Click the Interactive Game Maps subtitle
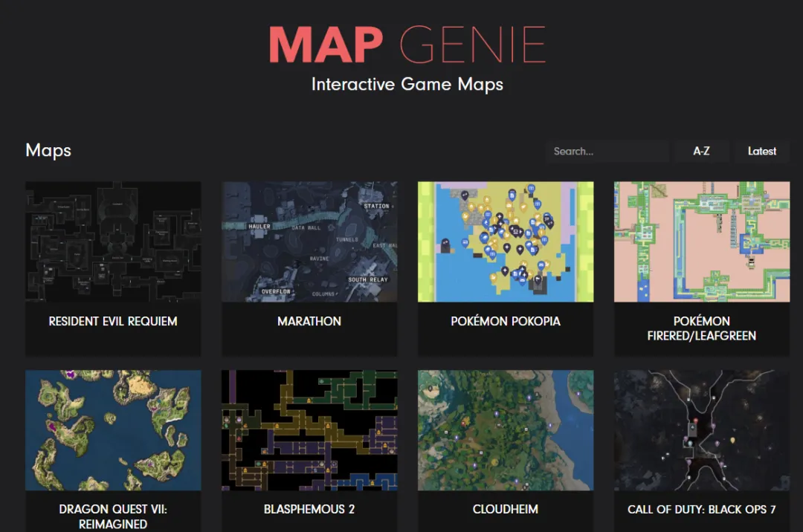The height and width of the screenshot is (532, 803). coord(407,85)
